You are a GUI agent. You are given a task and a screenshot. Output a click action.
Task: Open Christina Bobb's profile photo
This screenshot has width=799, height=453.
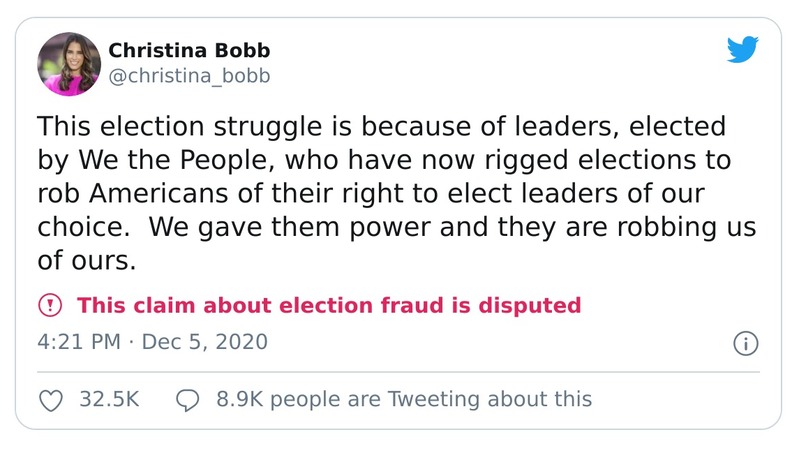(x=69, y=63)
